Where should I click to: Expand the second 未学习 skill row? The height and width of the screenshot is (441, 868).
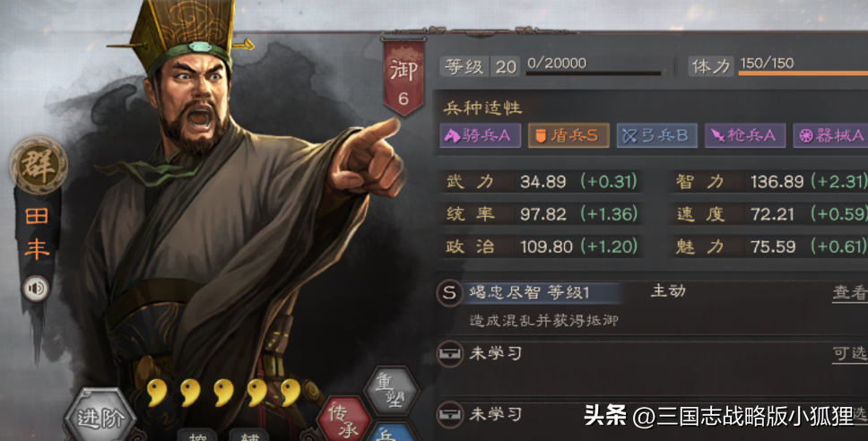[x=652, y=414]
